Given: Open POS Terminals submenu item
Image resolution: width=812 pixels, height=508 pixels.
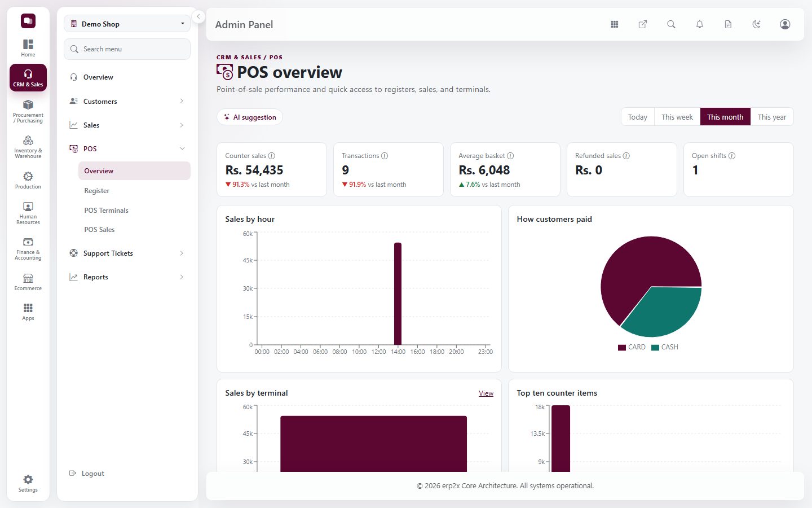Looking at the screenshot, I should (x=134, y=211).
